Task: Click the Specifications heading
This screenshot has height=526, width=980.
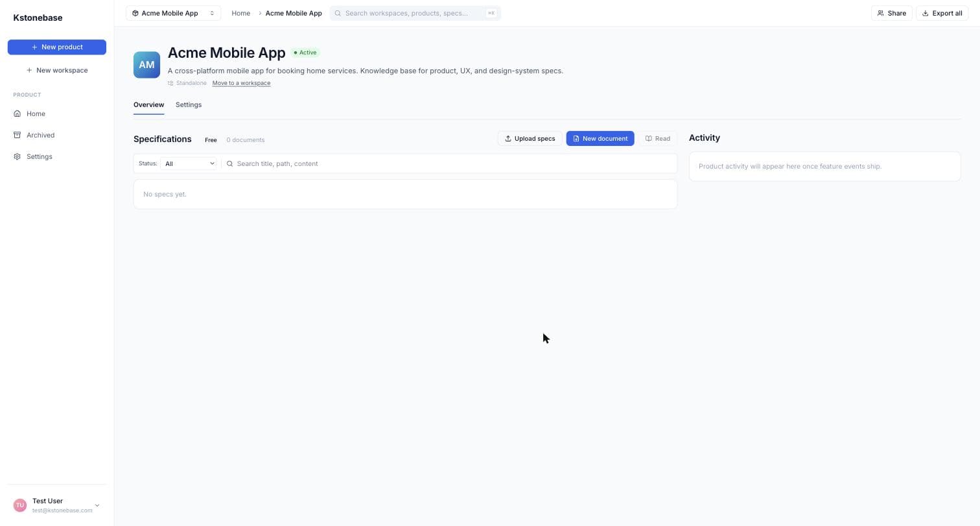Action: pos(163,139)
